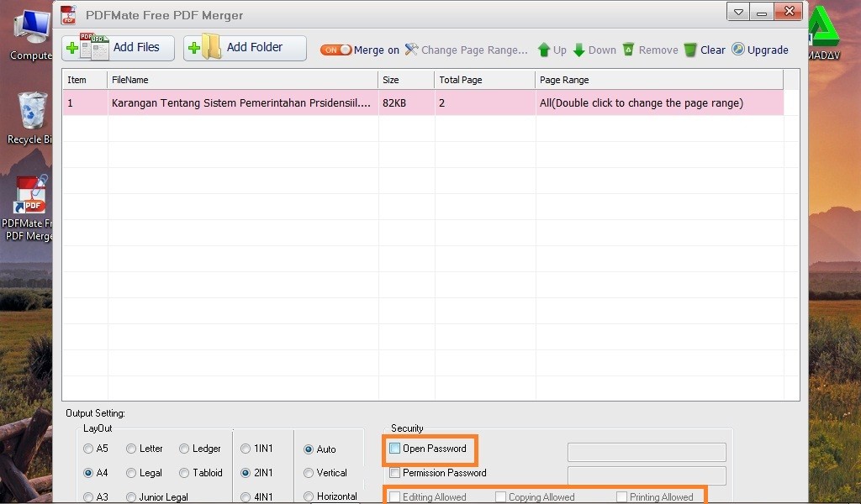Screen dimensions: 861x504
Task: Select the Vertical orientation option
Action: pyautogui.click(x=309, y=473)
